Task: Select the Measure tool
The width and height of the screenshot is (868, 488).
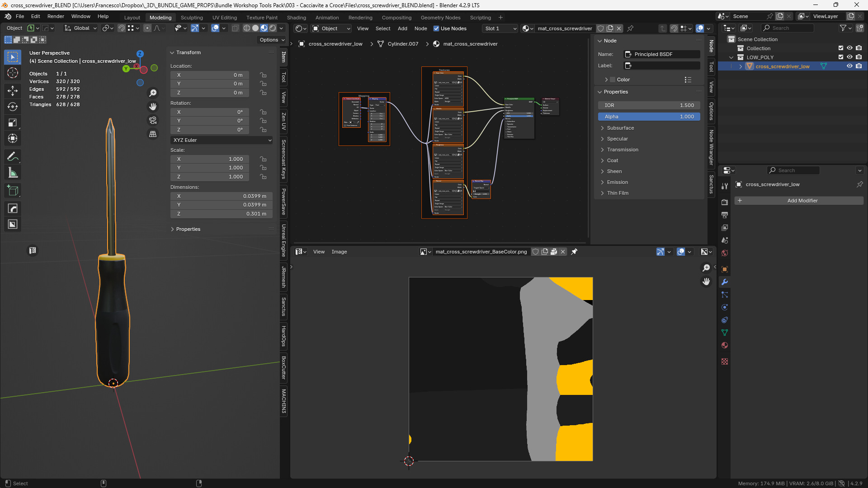Action: 13,173
